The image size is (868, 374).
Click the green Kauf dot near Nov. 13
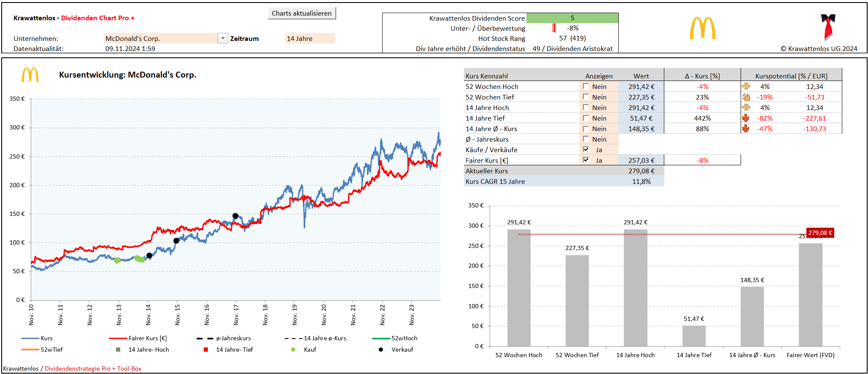click(x=117, y=260)
